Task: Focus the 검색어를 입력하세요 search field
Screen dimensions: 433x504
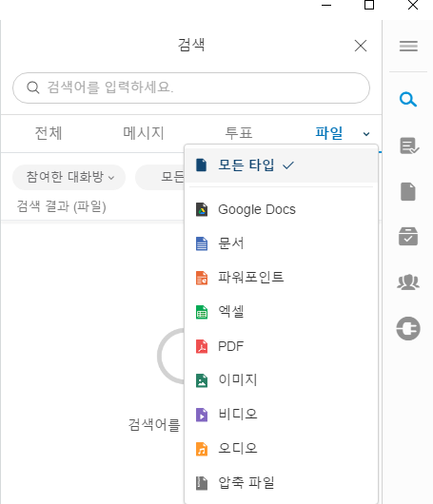Action: pyautogui.click(x=191, y=87)
